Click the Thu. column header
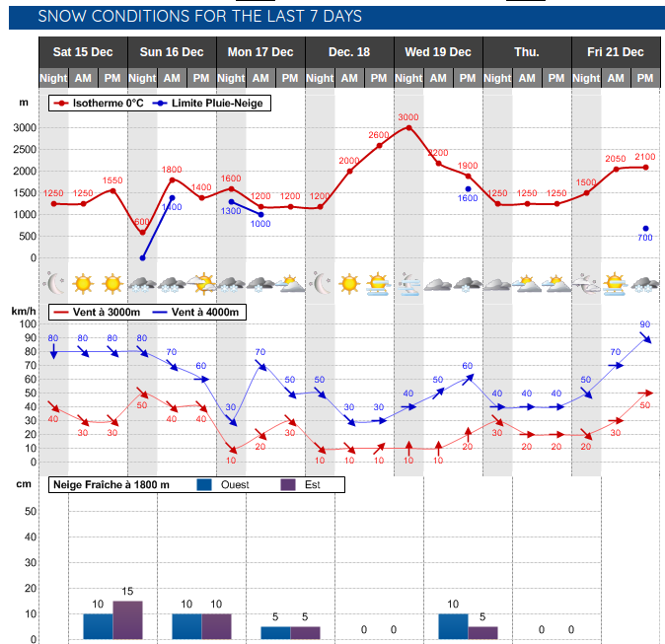The width and height of the screenshot is (665, 644). 527,52
